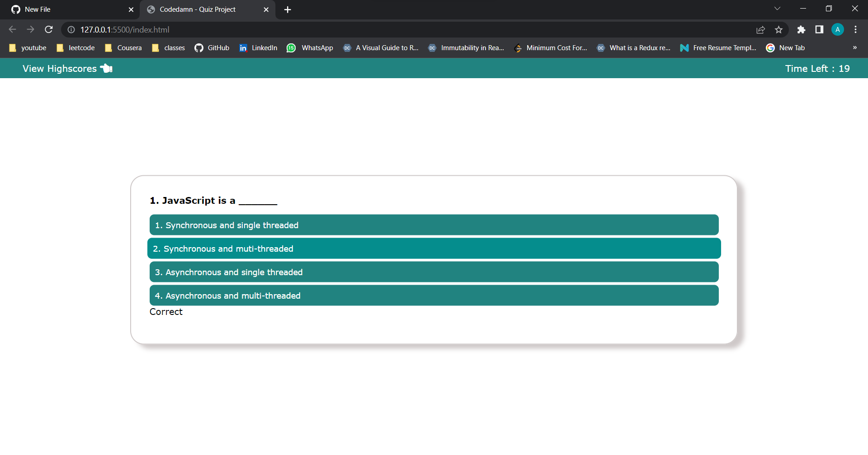Click View Highscores

(60, 68)
